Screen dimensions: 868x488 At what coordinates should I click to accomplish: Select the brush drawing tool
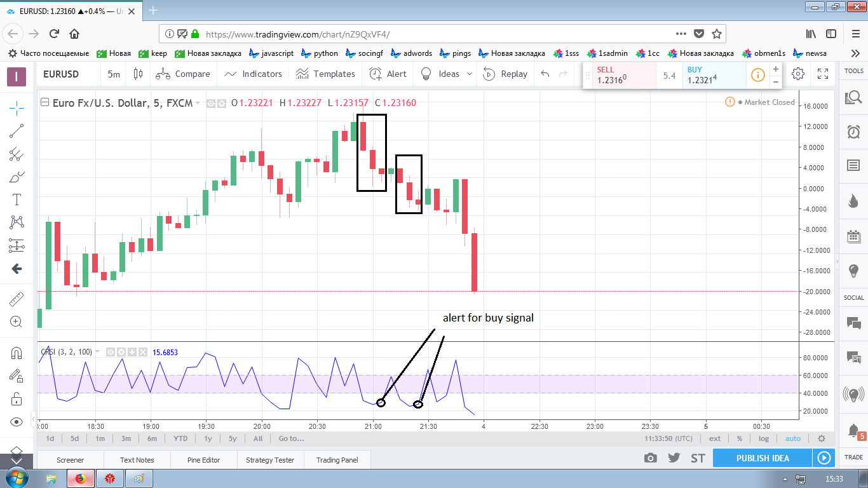tap(17, 177)
